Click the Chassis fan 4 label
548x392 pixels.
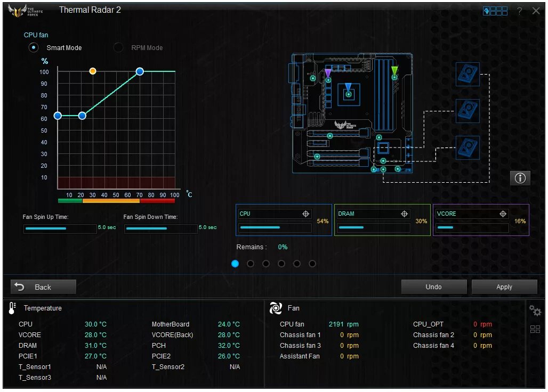pos(433,345)
